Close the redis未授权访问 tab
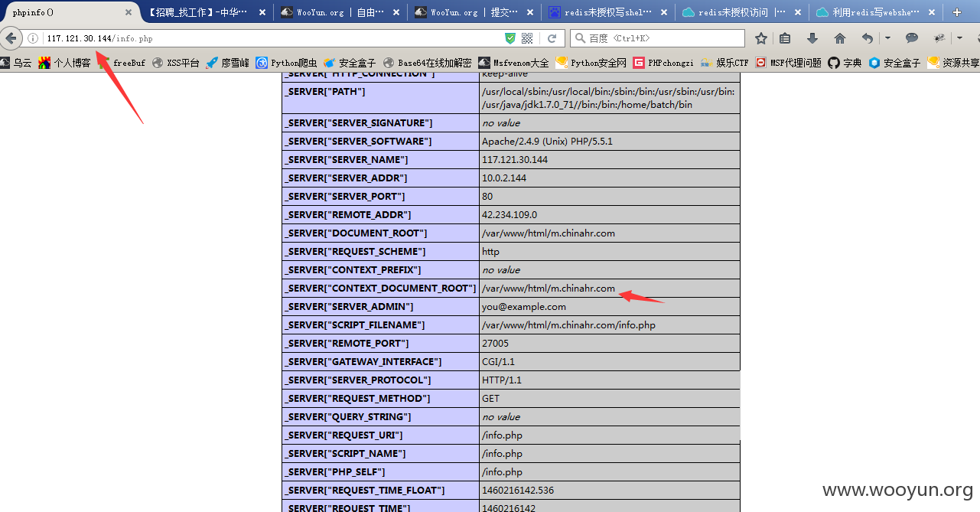The width and height of the screenshot is (980, 512). pyautogui.click(x=798, y=12)
